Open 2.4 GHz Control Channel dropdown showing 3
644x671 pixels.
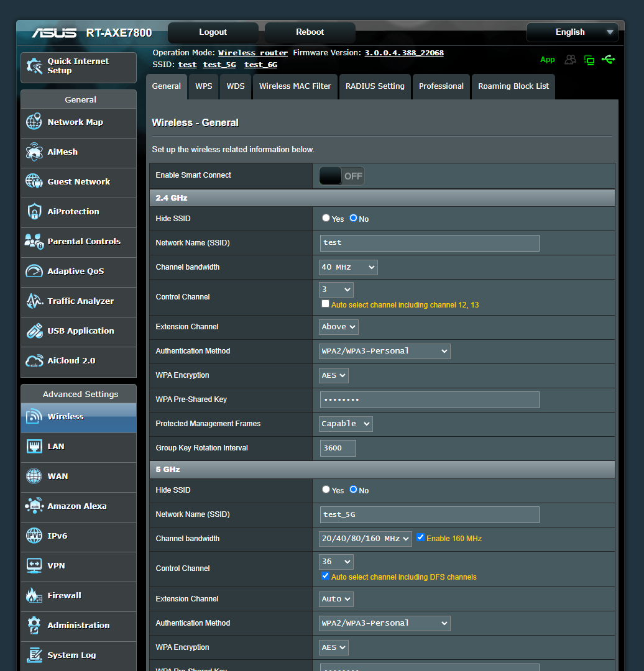coord(336,290)
